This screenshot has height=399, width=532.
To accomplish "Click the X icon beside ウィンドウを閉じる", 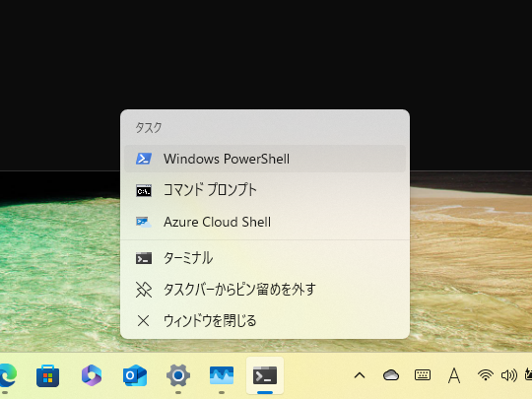I will [x=144, y=320].
